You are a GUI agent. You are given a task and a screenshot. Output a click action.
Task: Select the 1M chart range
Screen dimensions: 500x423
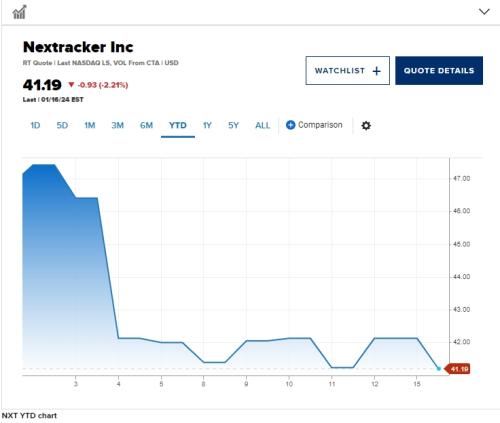pos(90,125)
